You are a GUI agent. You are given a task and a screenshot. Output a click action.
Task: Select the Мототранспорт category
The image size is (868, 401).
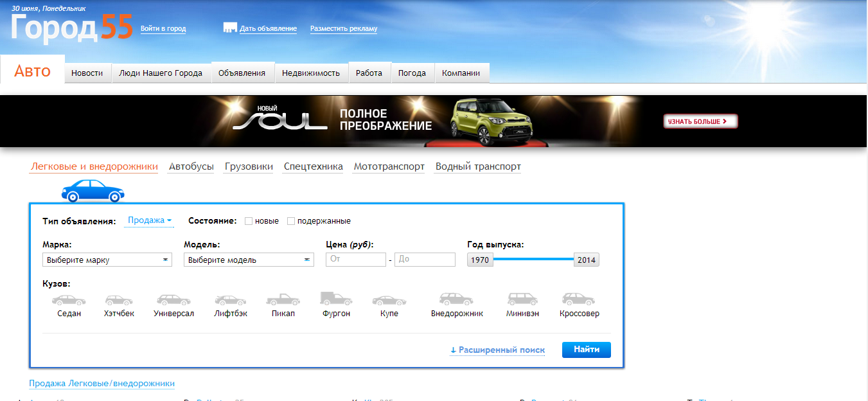pyautogui.click(x=389, y=167)
